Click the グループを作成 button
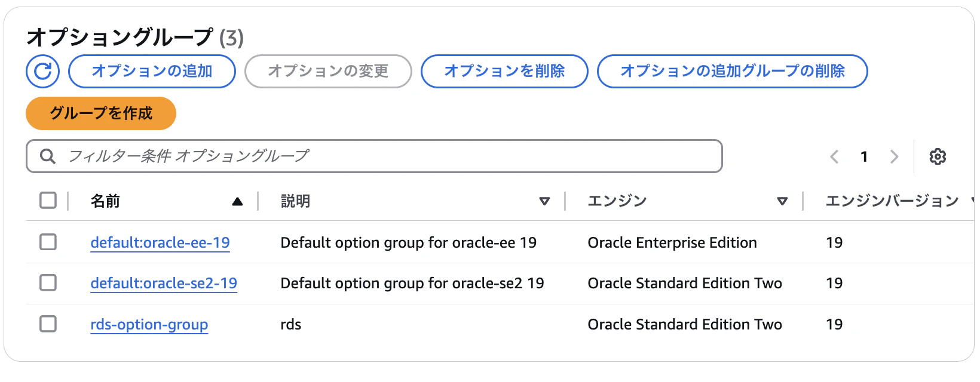 coord(101,113)
